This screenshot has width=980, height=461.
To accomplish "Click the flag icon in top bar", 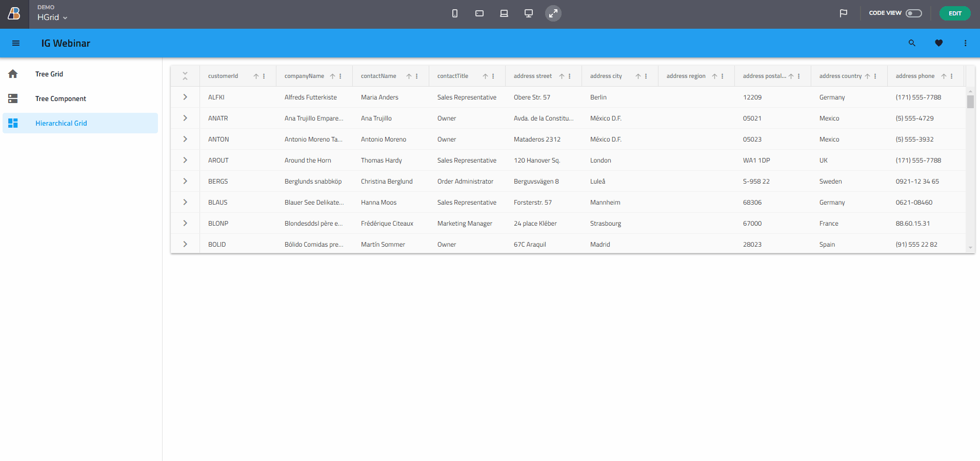I will (843, 13).
